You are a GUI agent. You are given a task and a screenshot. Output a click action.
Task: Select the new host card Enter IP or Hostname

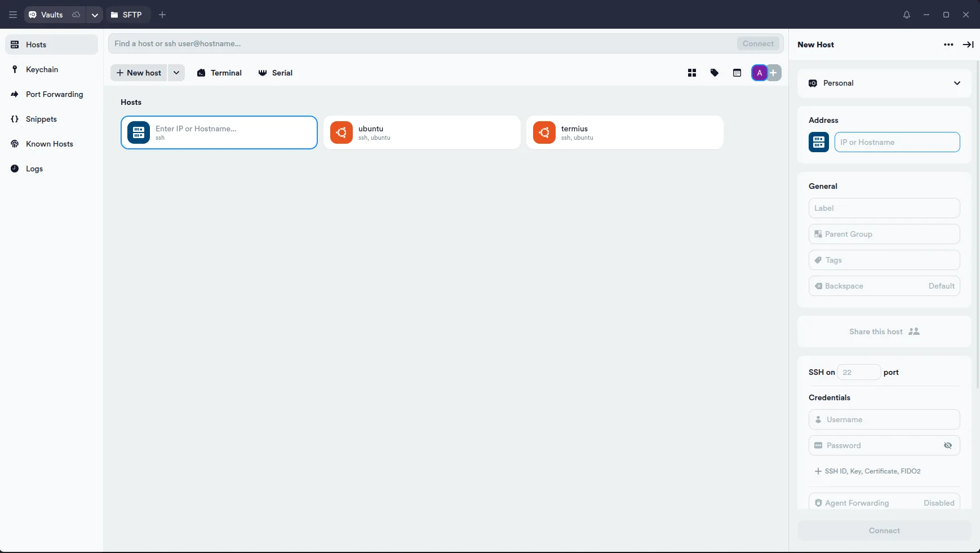pos(219,132)
